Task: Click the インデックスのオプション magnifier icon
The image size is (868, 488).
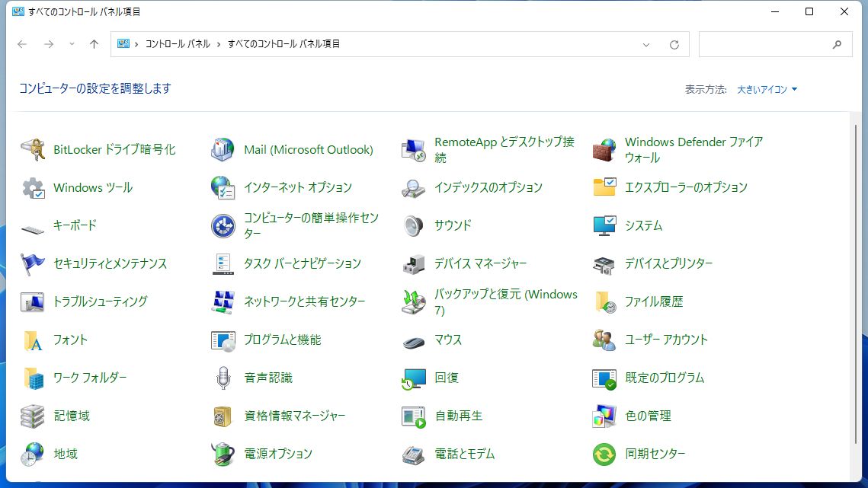Action: coord(414,187)
